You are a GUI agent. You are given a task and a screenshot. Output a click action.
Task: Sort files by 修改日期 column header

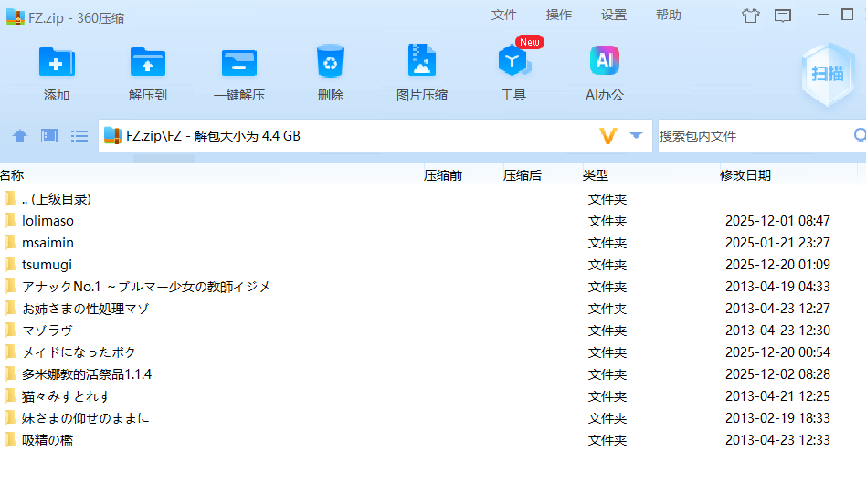(x=745, y=175)
